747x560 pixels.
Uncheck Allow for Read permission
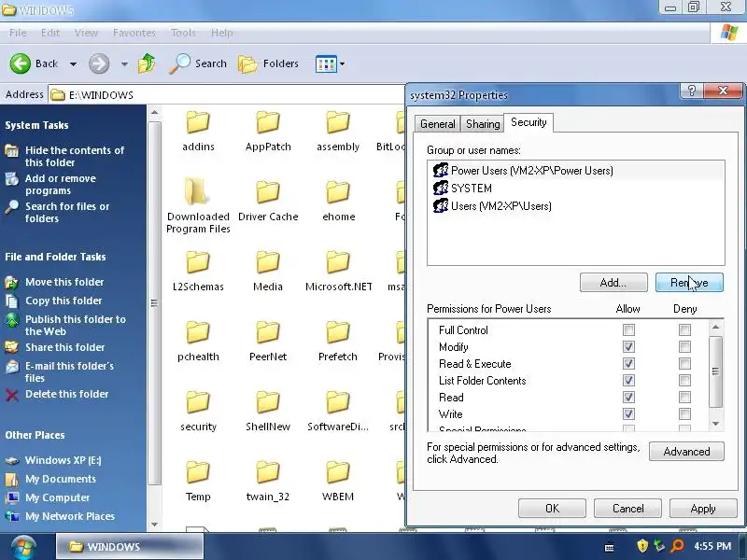click(628, 398)
